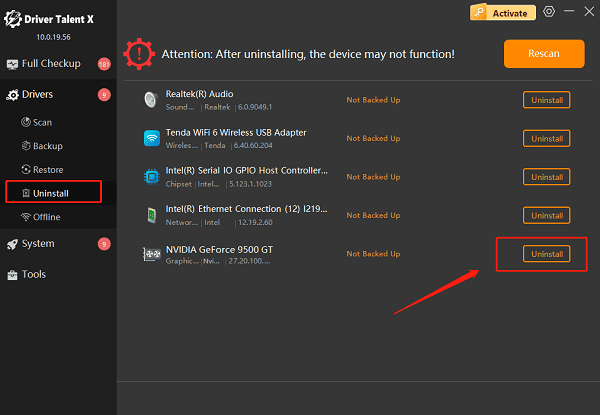Click chipset version 5.123.1.1023
Viewport: 600px width, 415px height.
pyautogui.click(x=250, y=184)
